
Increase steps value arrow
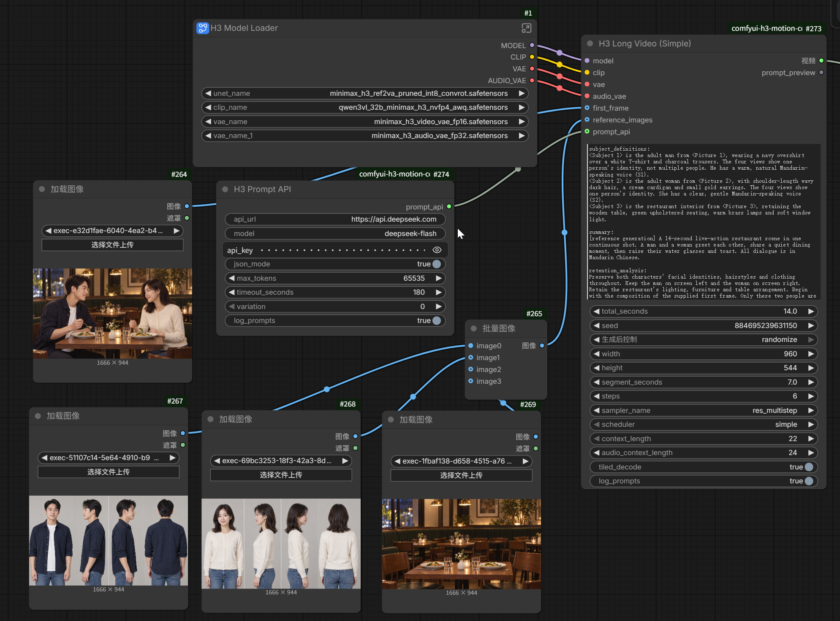pos(811,396)
